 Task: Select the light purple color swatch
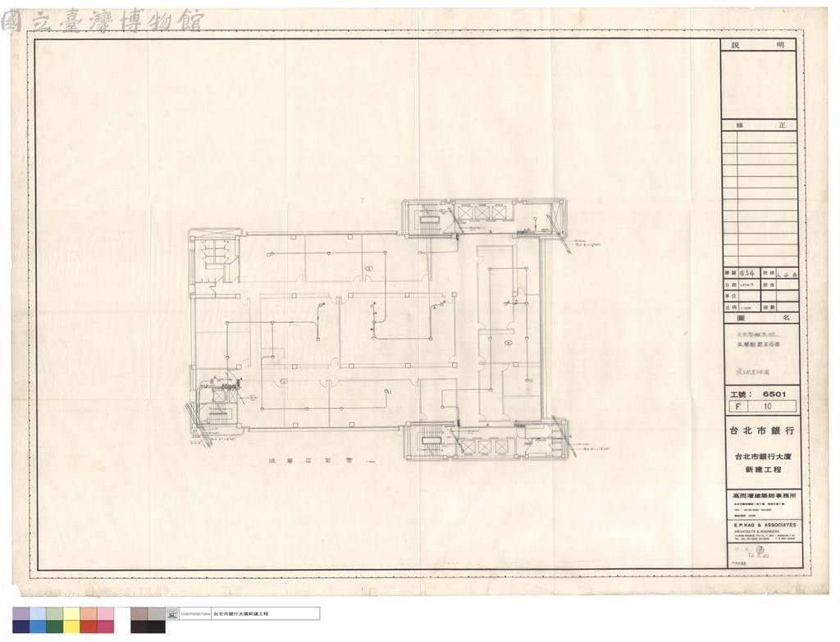coord(21,613)
